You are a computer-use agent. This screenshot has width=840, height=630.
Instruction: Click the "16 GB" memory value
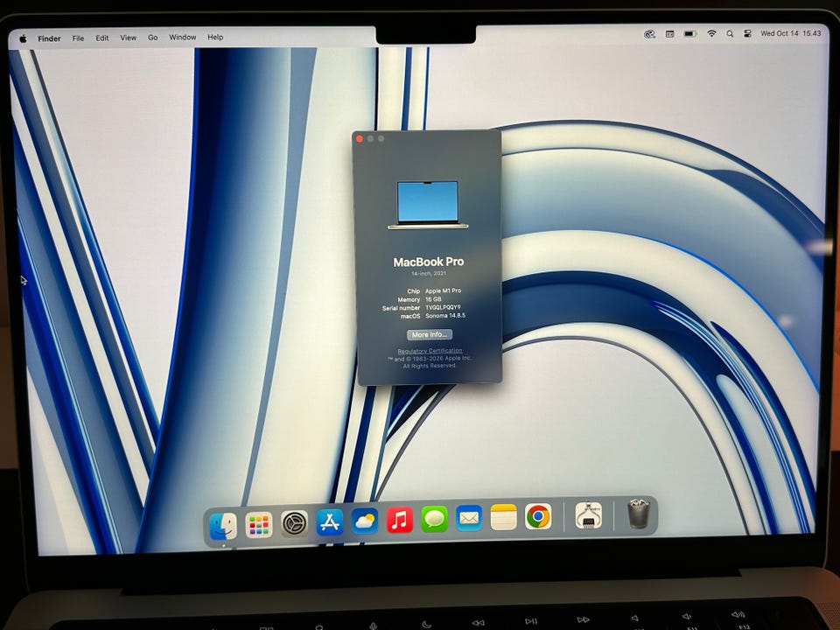pos(433,299)
